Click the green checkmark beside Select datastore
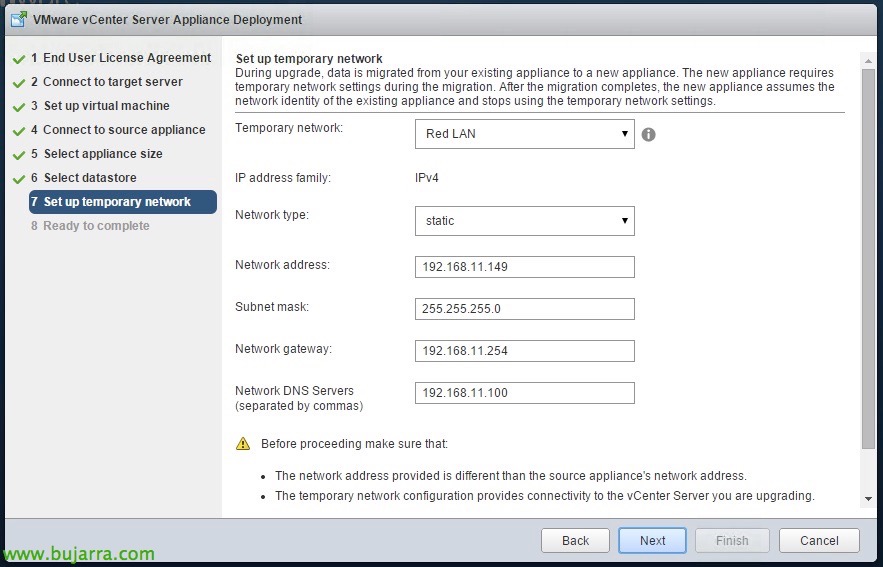This screenshot has height=567, width=883. [x=19, y=178]
